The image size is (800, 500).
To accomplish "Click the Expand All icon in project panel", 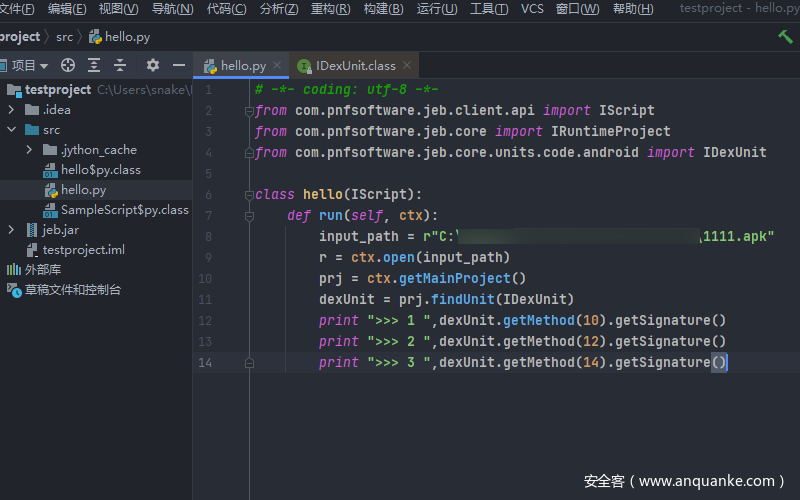I will point(94,65).
